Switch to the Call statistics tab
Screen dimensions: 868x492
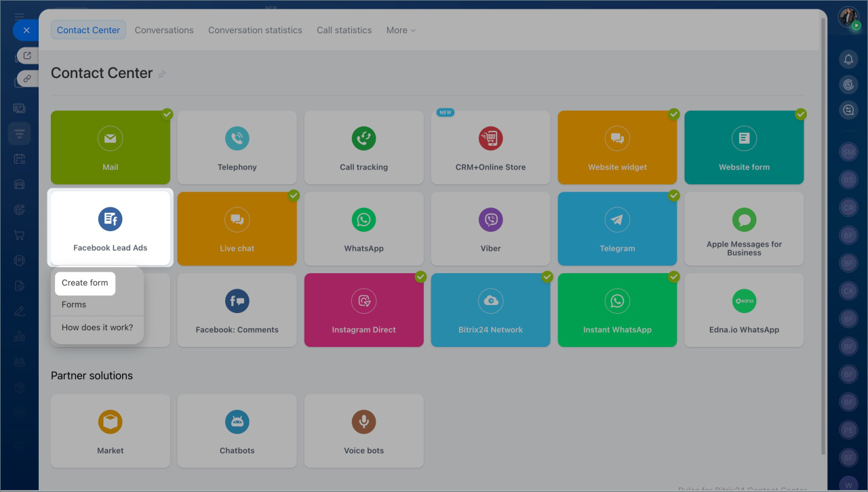click(x=344, y=30)
